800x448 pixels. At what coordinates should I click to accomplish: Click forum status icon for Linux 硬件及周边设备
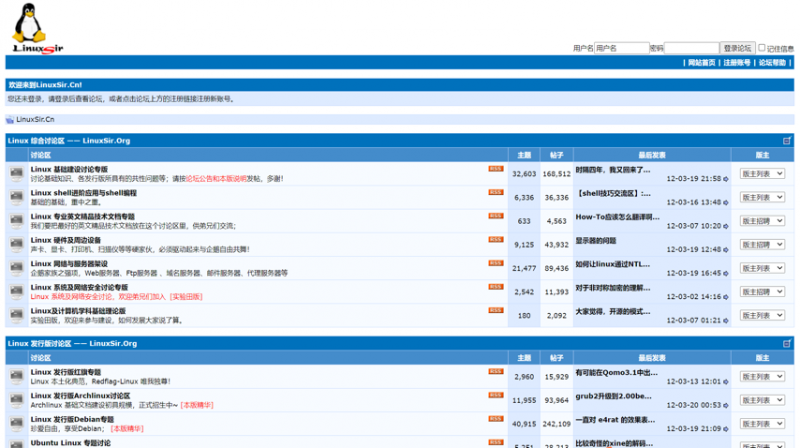click(x=16, y=244)
